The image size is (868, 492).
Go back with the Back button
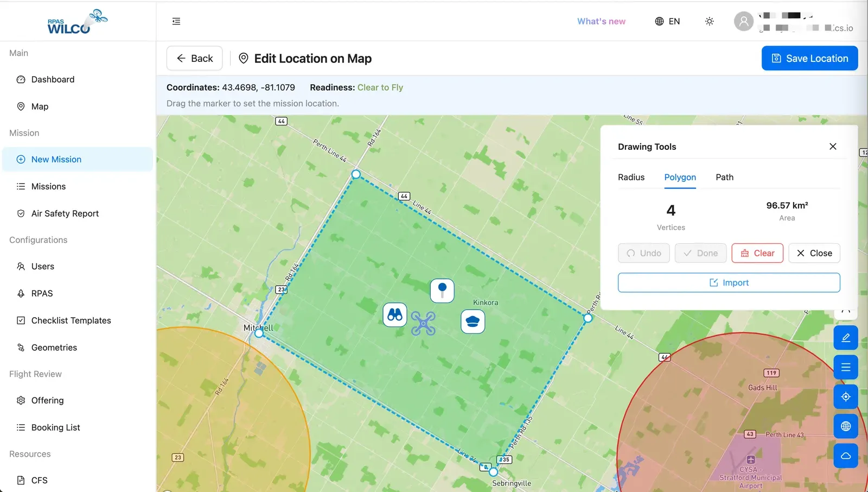pyautogui.click(x=194, y=58)
